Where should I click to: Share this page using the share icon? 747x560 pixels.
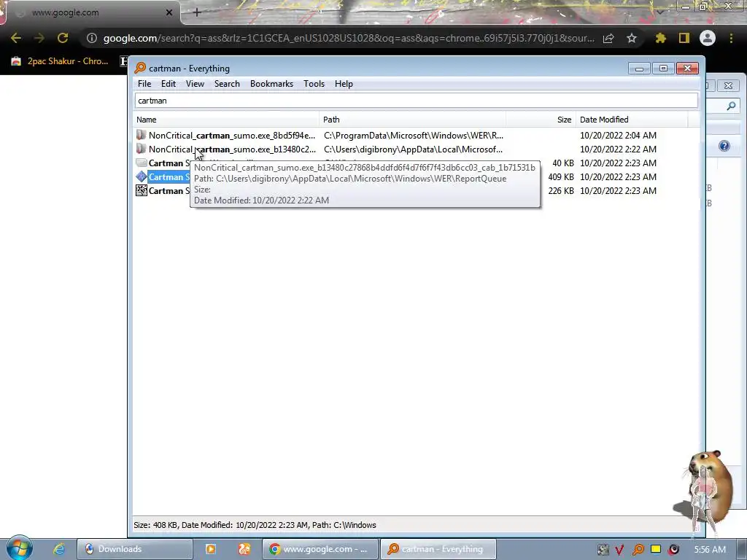click(608, 38)
